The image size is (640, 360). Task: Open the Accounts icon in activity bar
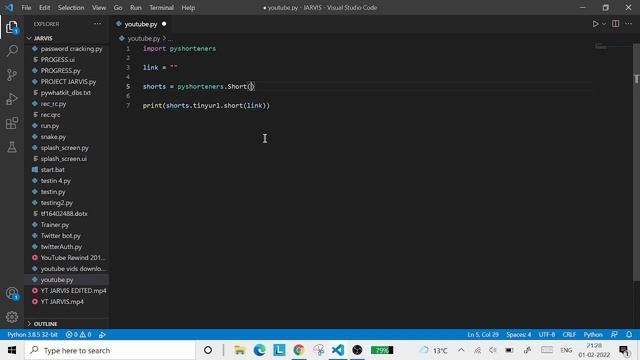point(12,293)
